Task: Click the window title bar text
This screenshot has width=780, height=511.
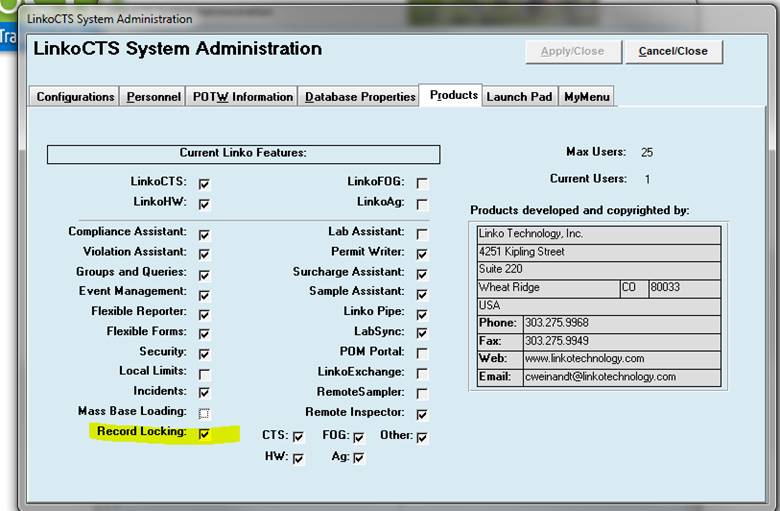Action: 109,19
